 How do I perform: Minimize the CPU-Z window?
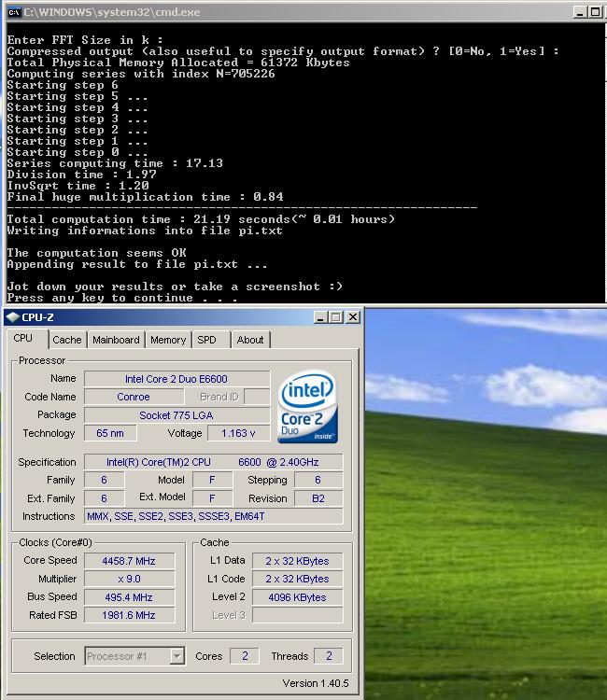pos(320,317)
